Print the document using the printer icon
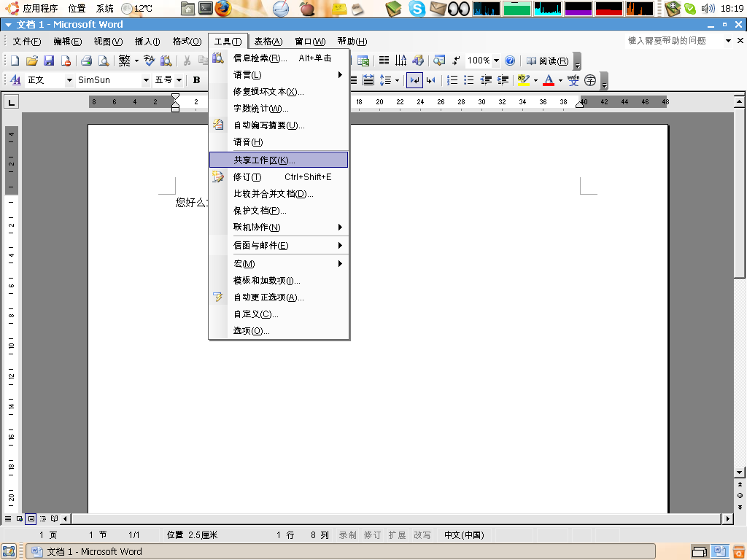This screenshot has height=560, width=747. (86, 61)
